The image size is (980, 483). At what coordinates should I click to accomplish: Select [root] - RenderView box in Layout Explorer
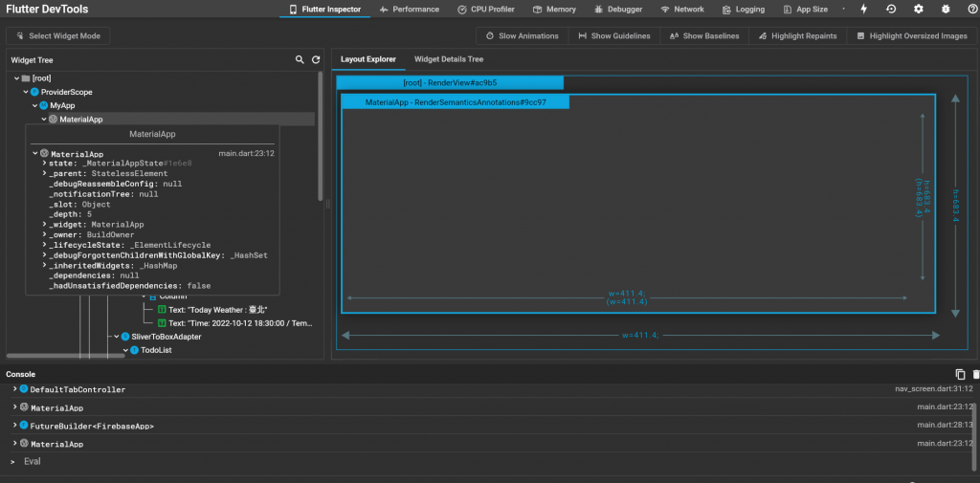click(450, 82)
